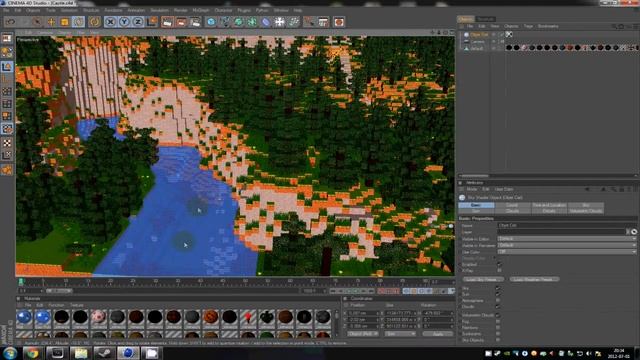Select the first blue material sphere

[x=24, y=317]
